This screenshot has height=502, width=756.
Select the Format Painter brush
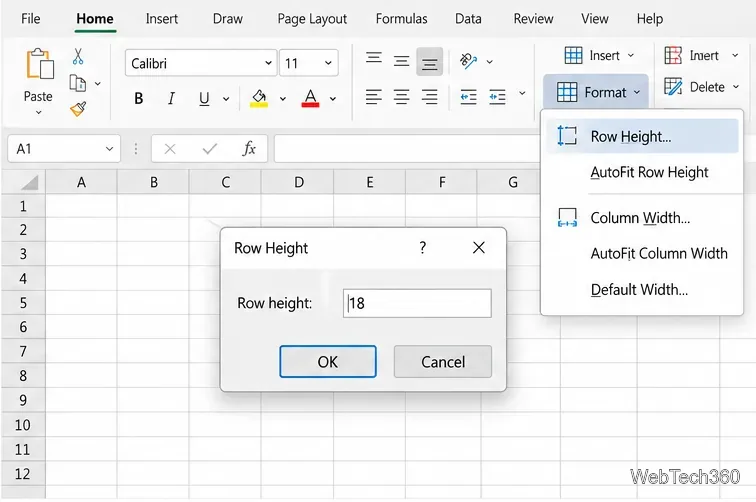(x=78, y=109)
